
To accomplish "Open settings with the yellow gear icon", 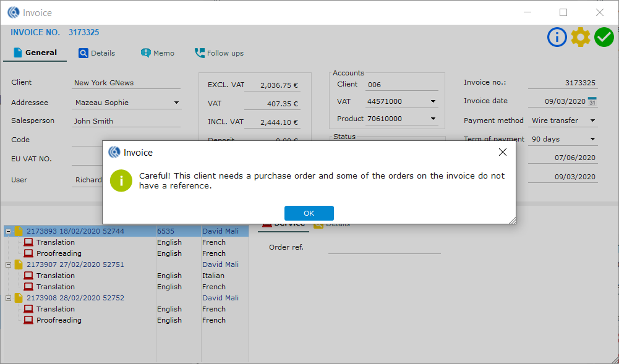I will coord(580,37).
